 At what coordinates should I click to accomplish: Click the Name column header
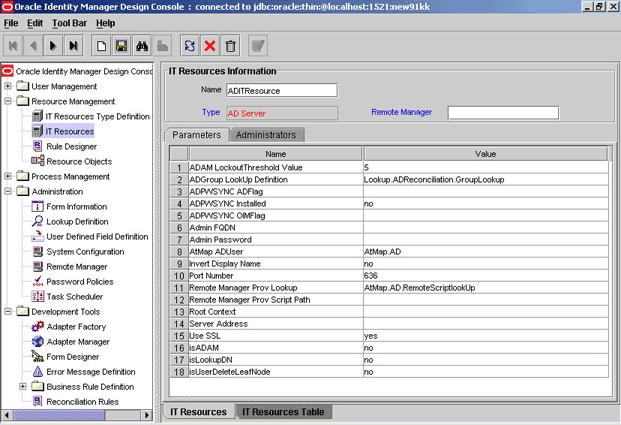276,154
